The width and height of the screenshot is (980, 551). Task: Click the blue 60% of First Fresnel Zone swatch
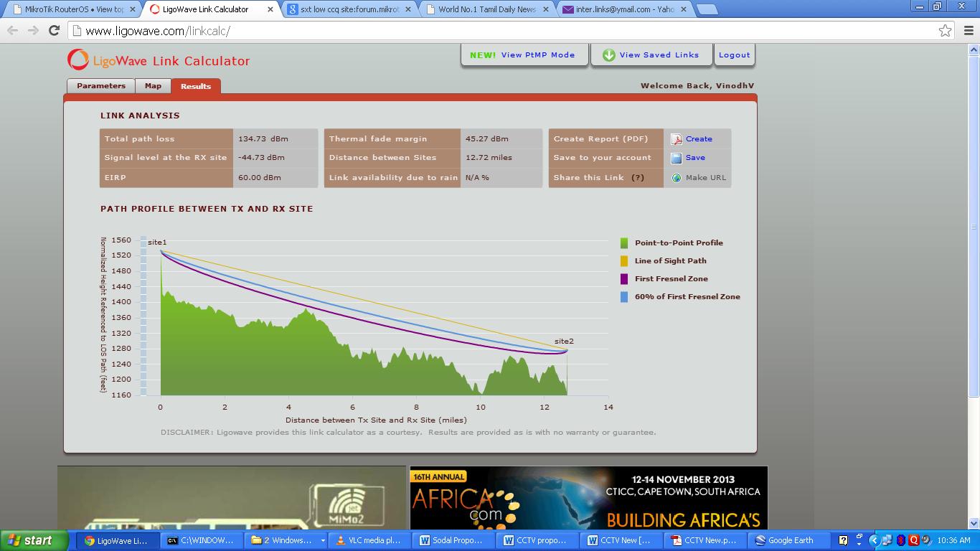[624, 297]
